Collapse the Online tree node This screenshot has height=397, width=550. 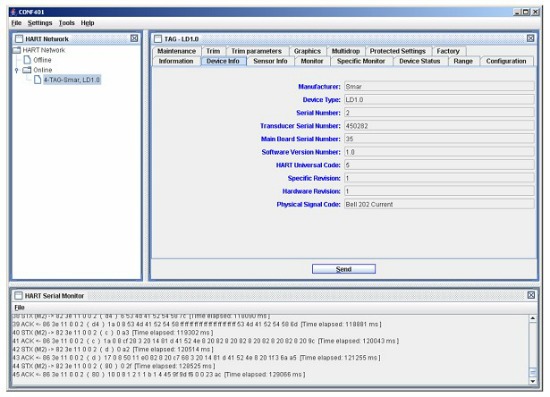pos(16,70)
